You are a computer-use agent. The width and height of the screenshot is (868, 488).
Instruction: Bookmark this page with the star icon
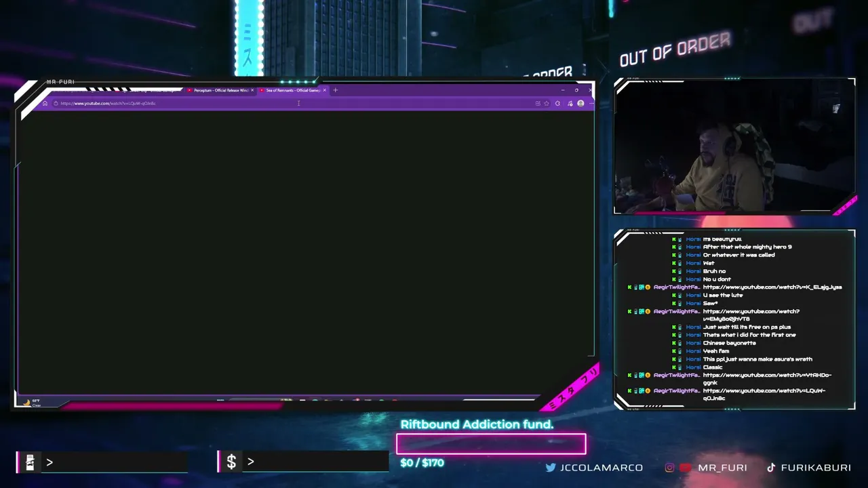pyautogui.click(x=547, y=104)
